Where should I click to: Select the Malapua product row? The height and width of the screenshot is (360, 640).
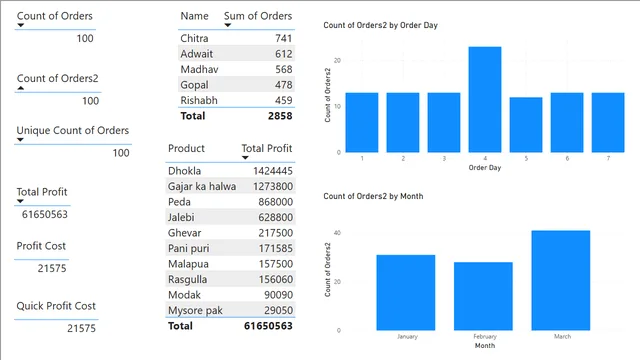pos(231,264)
